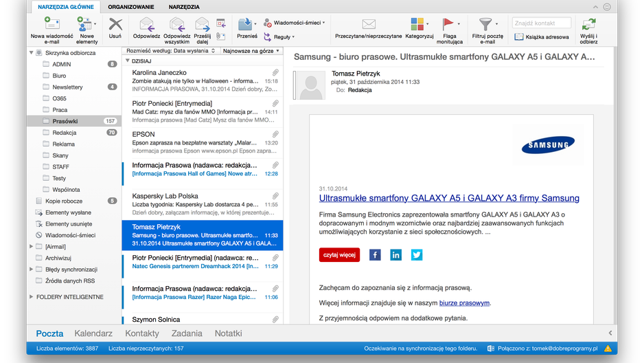Expand FOLDERY INTELIGENTNE section
The height and width of the screenshot is (363, 644).
(x=31, y=297)
